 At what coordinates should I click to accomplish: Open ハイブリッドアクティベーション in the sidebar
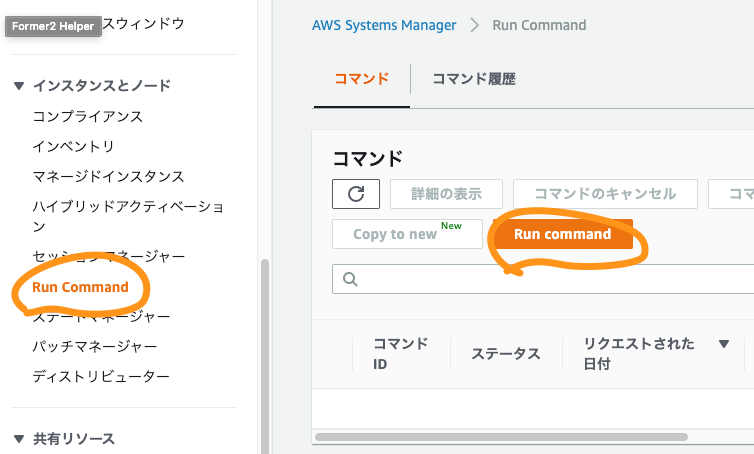tap(128, 216)
